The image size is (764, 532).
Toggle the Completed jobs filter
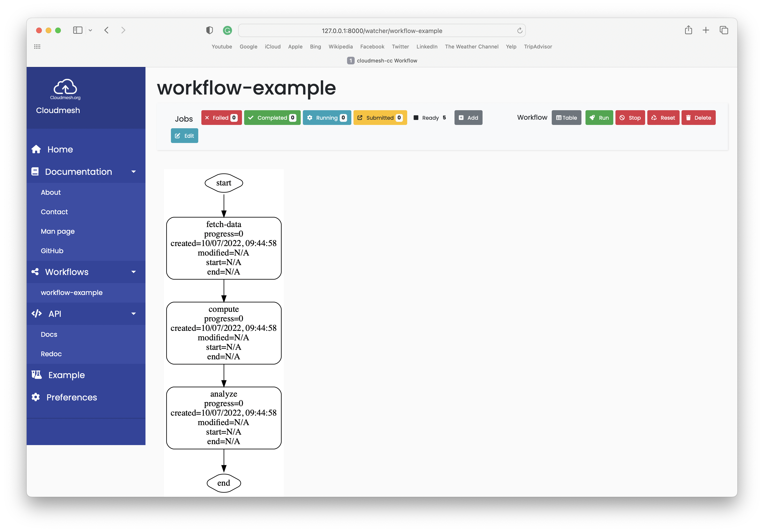tap(272, 118)
